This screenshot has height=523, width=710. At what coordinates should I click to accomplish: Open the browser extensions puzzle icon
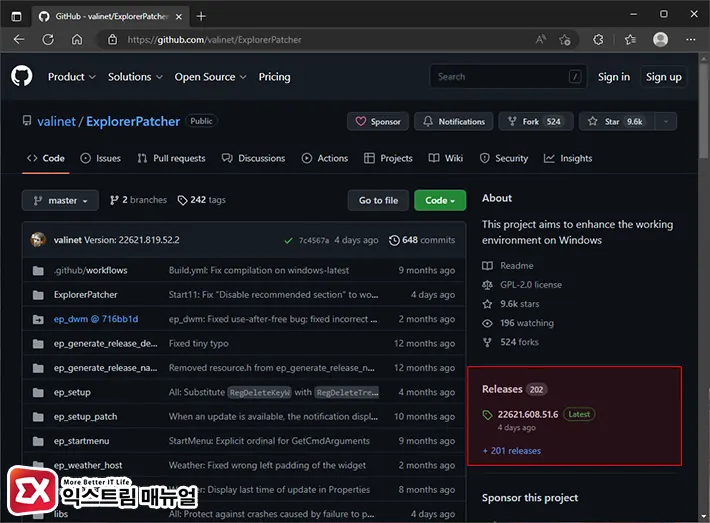[598, 39]
